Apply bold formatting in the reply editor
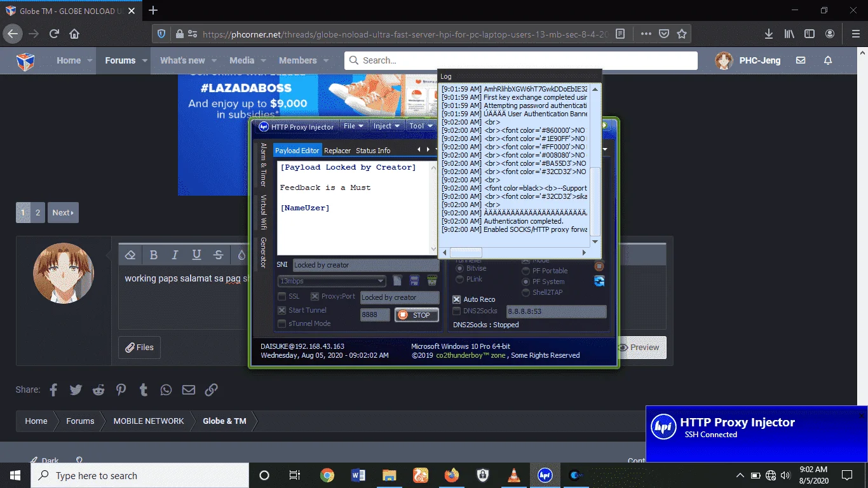This screenshot has height=488, width=868. pos(153,255)
